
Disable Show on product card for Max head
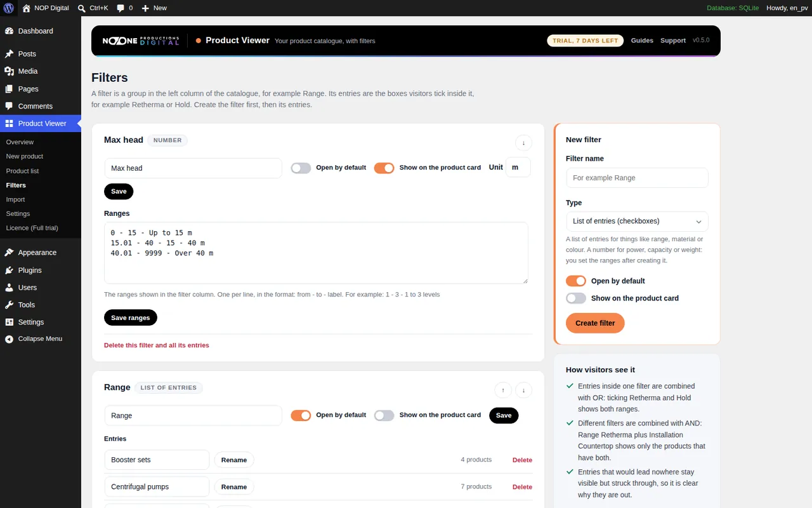tap(384, 168)
